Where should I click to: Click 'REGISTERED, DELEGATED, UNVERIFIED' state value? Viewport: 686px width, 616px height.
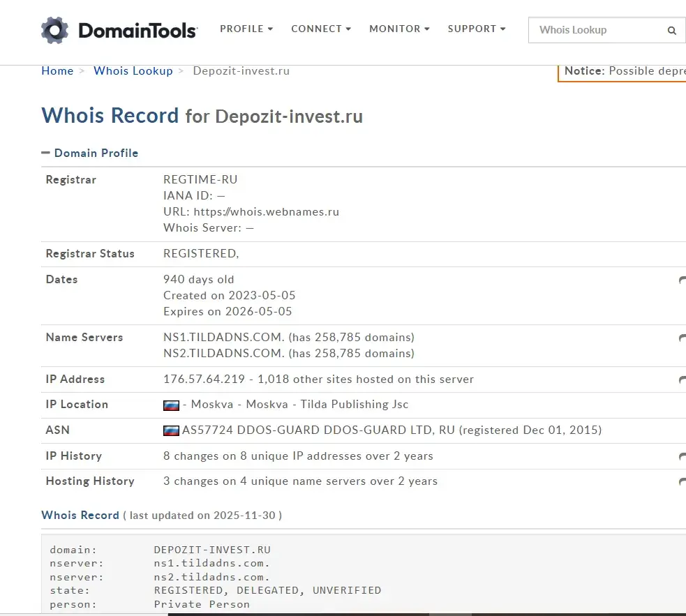(267, 591)
